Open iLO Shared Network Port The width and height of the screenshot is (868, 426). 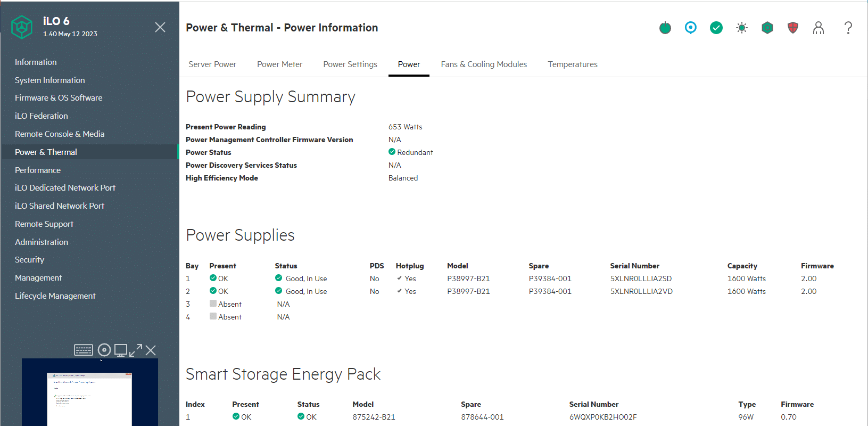coord(60,206)
